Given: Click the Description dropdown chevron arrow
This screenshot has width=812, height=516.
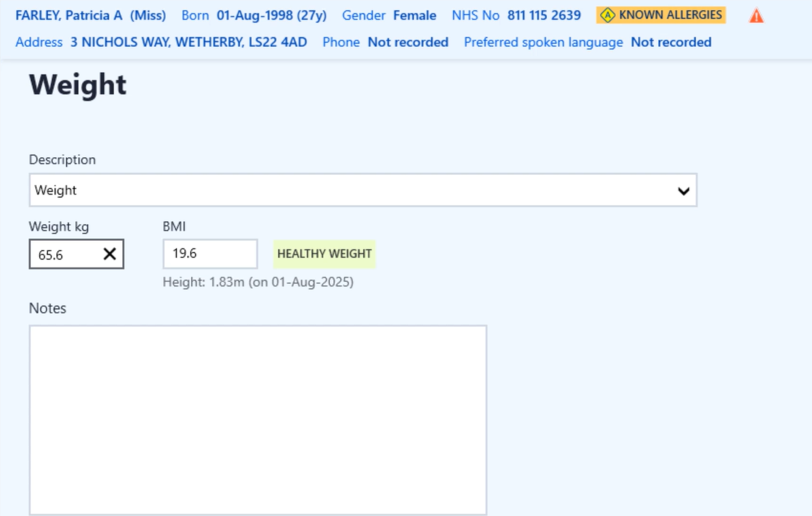Looking at the screenshot, I should 684,191.
